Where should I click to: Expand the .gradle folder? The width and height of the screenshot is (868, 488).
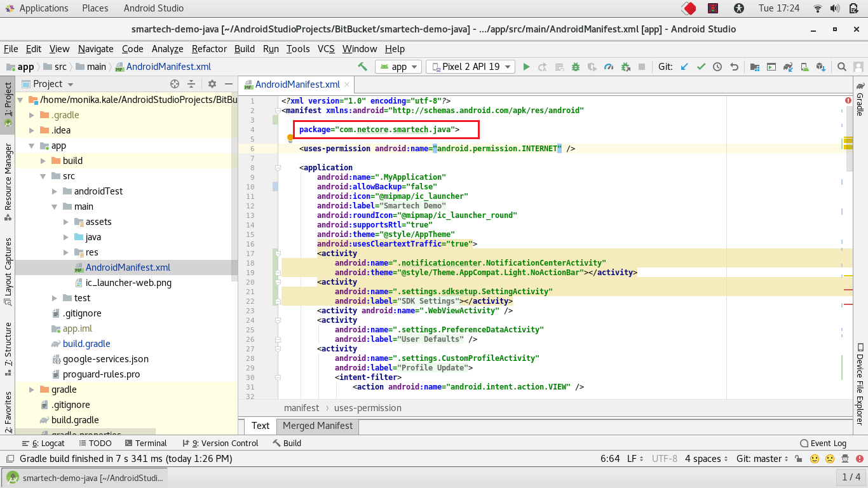31,115
